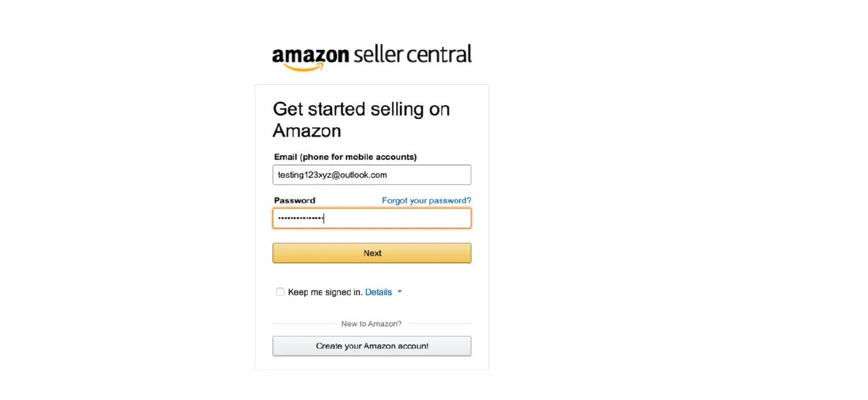Expand the Details dropdown arrow
868x400 pixels.
(400, 291)
